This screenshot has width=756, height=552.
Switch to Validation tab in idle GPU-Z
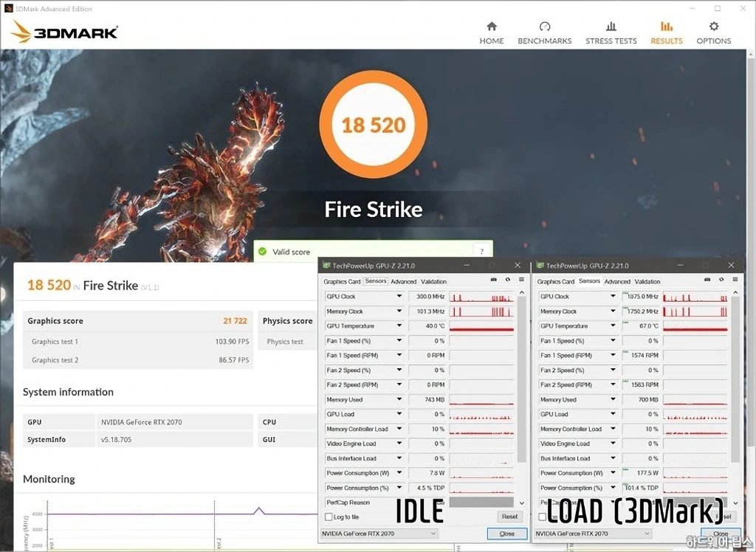coord(433,282)
